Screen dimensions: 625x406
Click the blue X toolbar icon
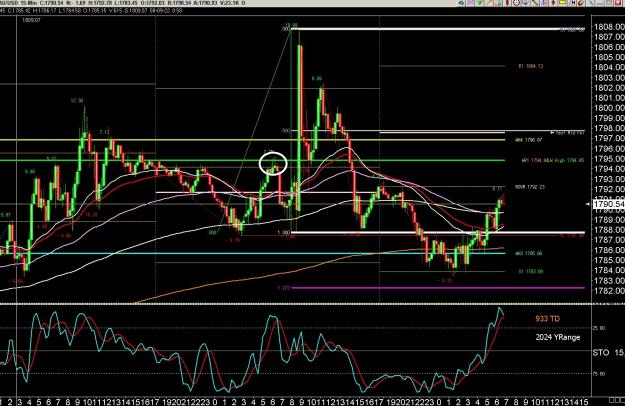tap(543, 2)
